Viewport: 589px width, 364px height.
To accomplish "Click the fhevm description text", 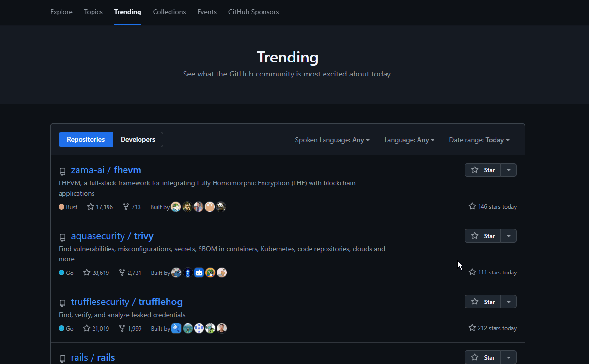I will tap(207, 188).
